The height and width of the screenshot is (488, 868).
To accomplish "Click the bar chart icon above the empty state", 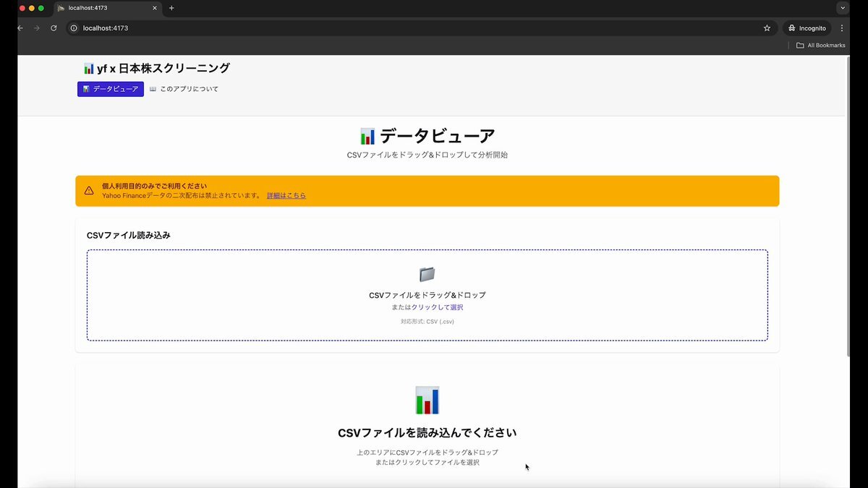I will coord(427,401).
